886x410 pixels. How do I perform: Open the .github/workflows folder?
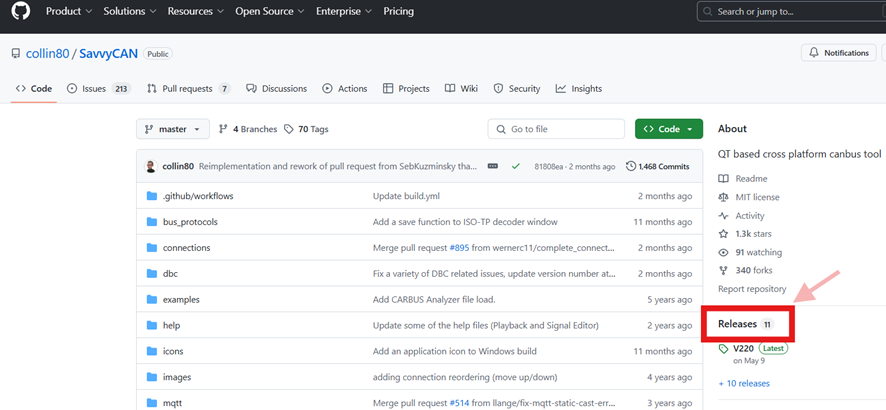coord(197,196)
